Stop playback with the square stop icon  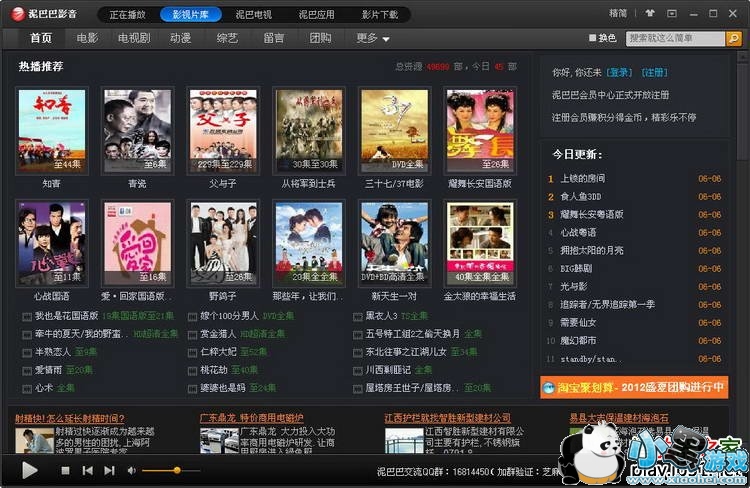[x=66, y=471]
